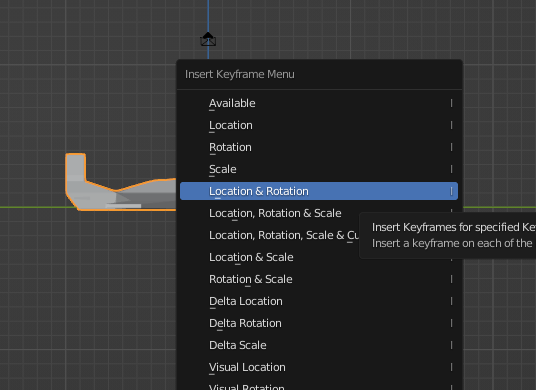Click the Insert Keyframe Menu title

(x=240, y=74)
